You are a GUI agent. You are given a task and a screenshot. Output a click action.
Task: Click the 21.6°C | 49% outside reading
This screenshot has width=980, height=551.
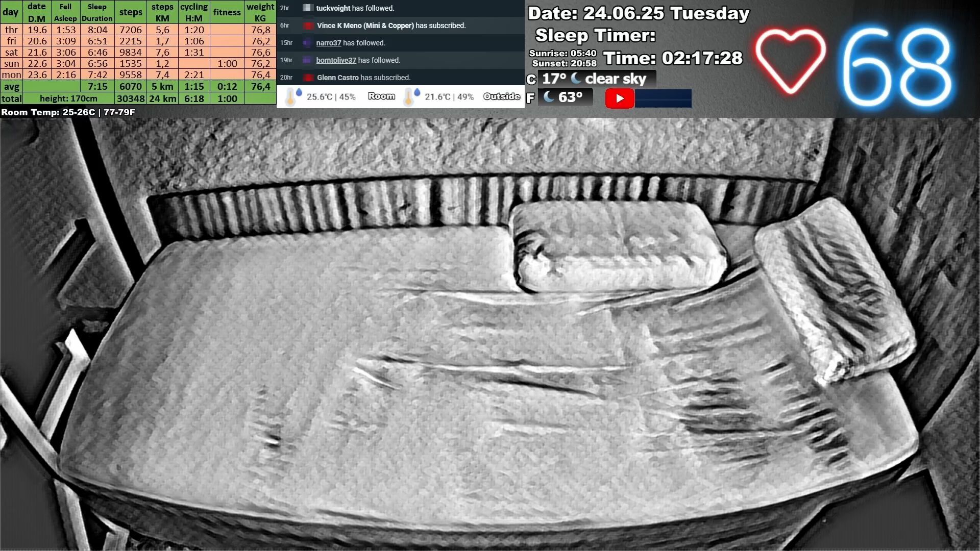coord(449,97)
